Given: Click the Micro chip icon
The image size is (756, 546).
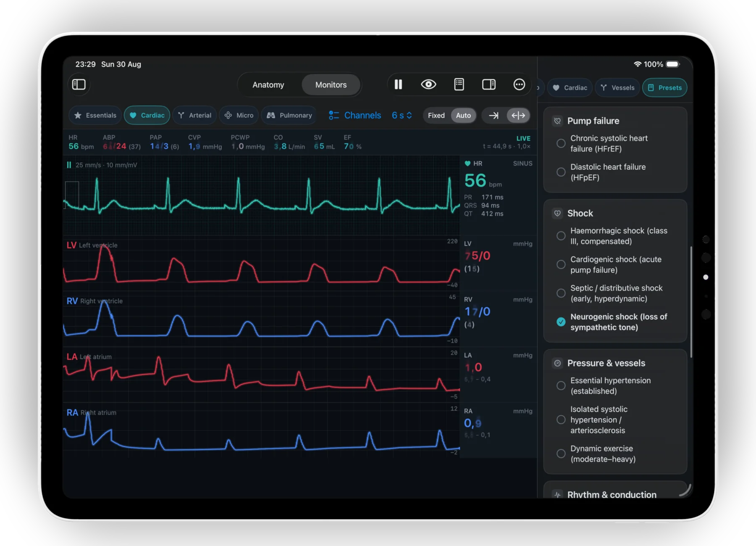Looking at the screenshot, I should coord(228,115).
